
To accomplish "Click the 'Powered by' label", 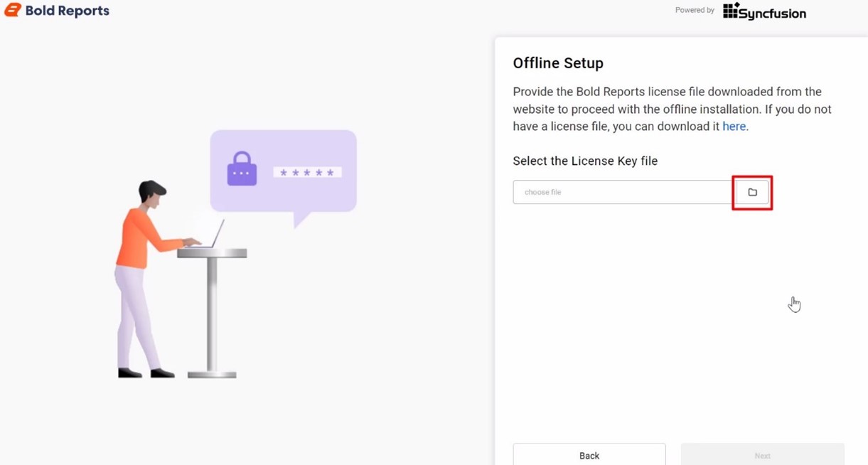I will coord(695,10).
